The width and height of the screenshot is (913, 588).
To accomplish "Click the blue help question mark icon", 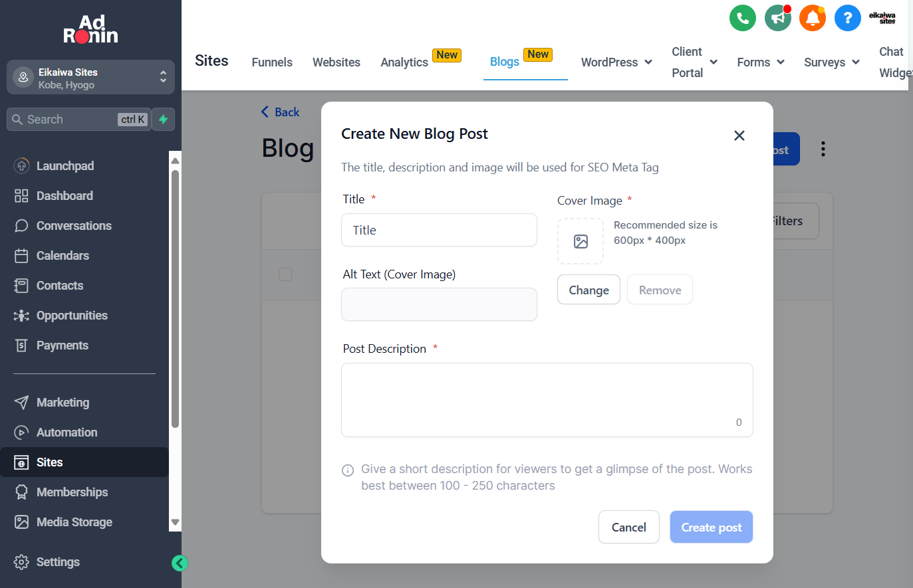I will tap(848, 18).
